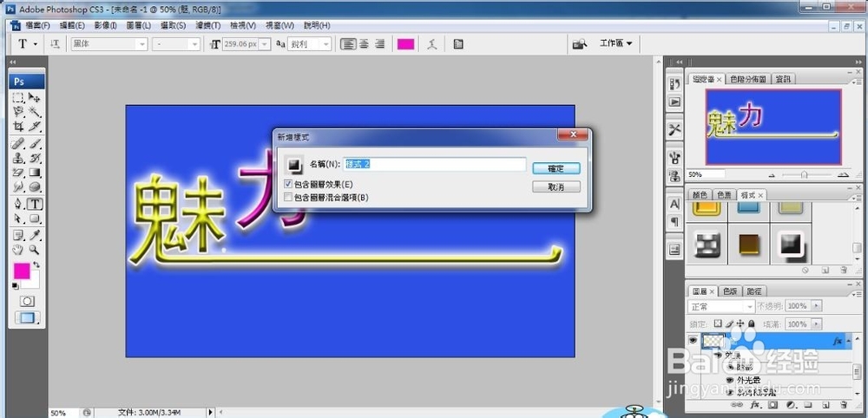Click the Create Warped Text icon
Screen dimensions: 868x418
click(431, 44)
